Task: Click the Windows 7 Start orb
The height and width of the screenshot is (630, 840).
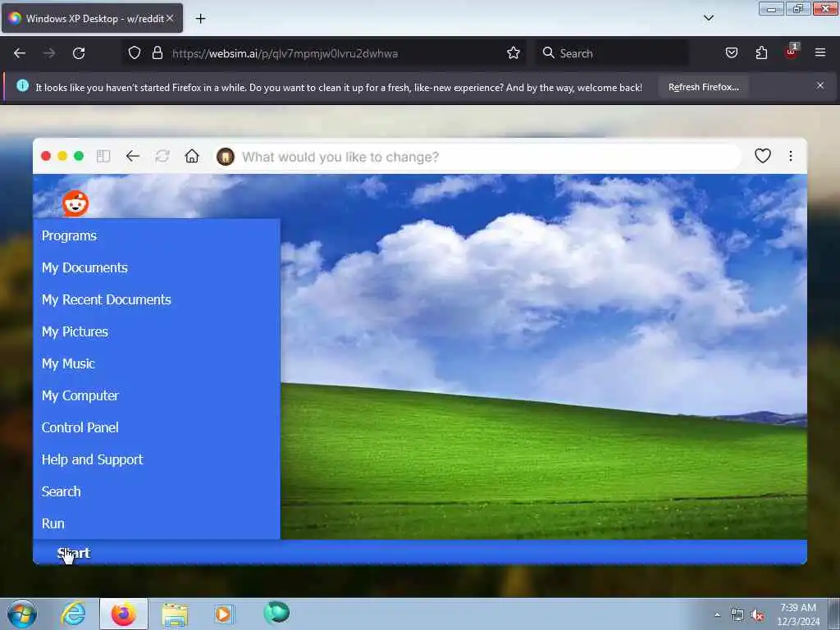Action: click(22, 614)
